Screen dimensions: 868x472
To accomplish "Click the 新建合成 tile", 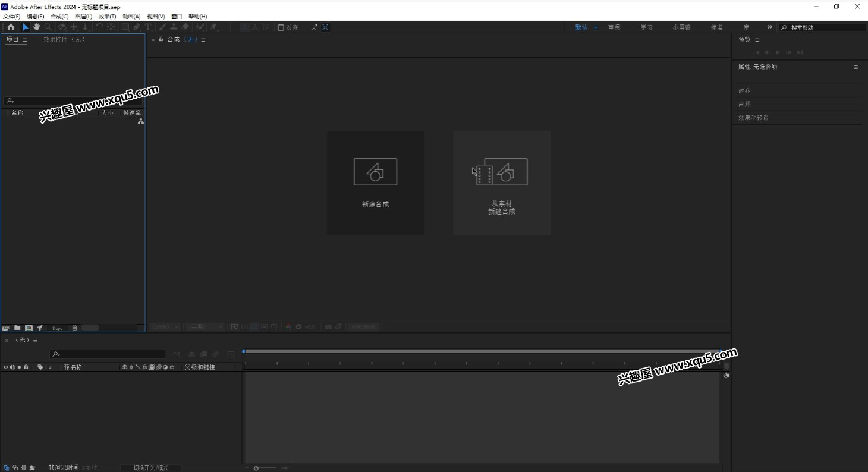I will [x=376, y=182].
